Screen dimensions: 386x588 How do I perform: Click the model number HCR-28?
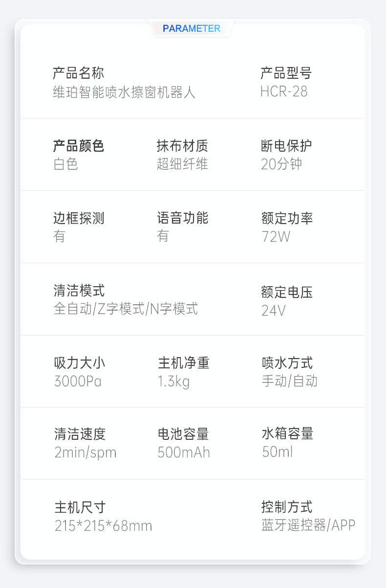tap(284, 92)
